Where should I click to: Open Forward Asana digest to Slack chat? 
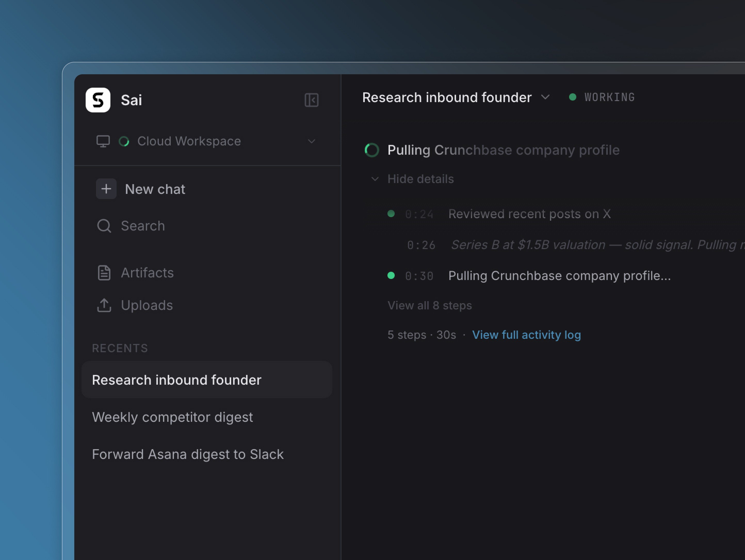tap(188, 454)
